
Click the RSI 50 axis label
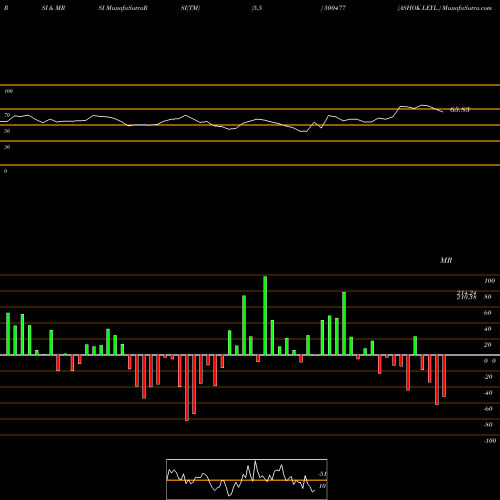pyautogui.click(x=7, y=131)
